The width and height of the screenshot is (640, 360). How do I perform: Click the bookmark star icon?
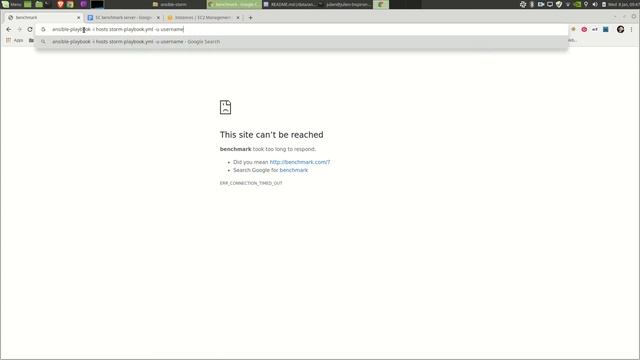pos(573,29)
